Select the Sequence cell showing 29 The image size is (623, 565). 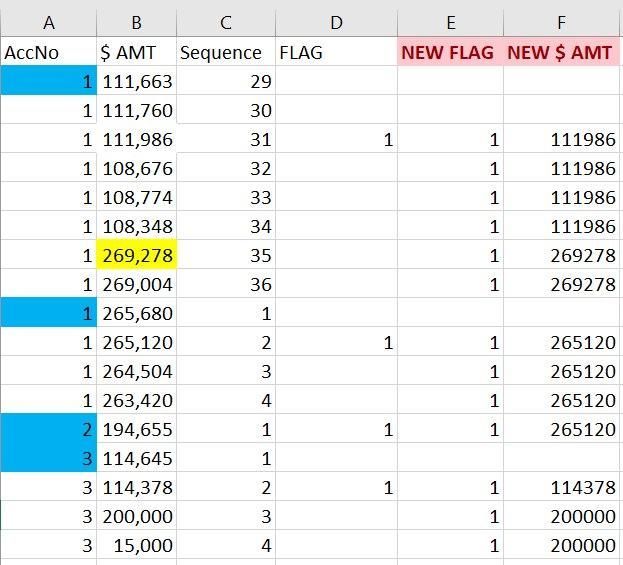pyautogui.click(x=226, y=82)
